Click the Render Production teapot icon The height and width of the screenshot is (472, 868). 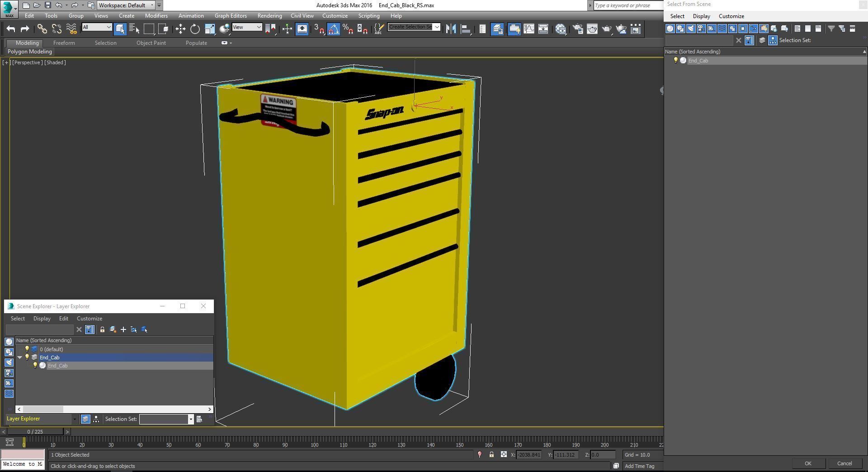point(607,29)
